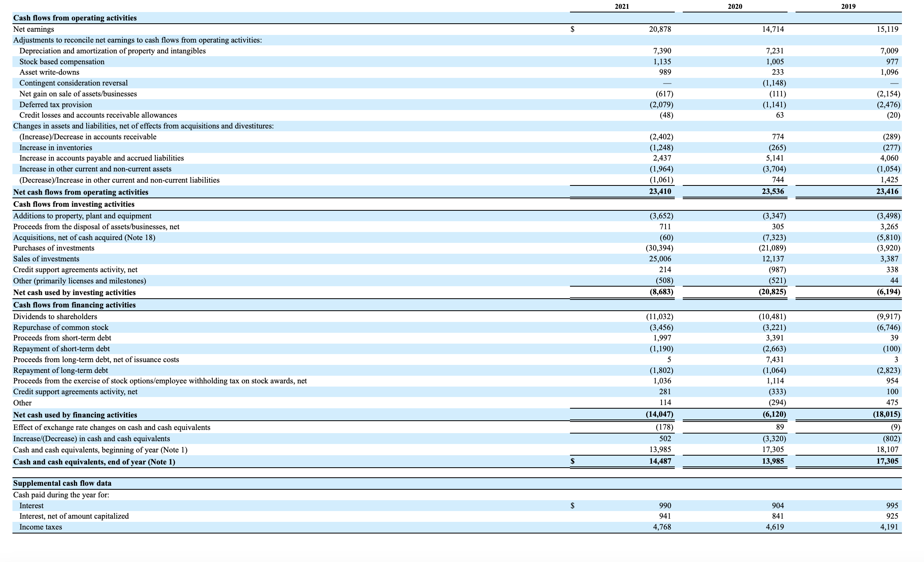Click 'Cash flows from operating activities' heading
The width and height of the screenshot is (924, 562).
pos(75,18)
